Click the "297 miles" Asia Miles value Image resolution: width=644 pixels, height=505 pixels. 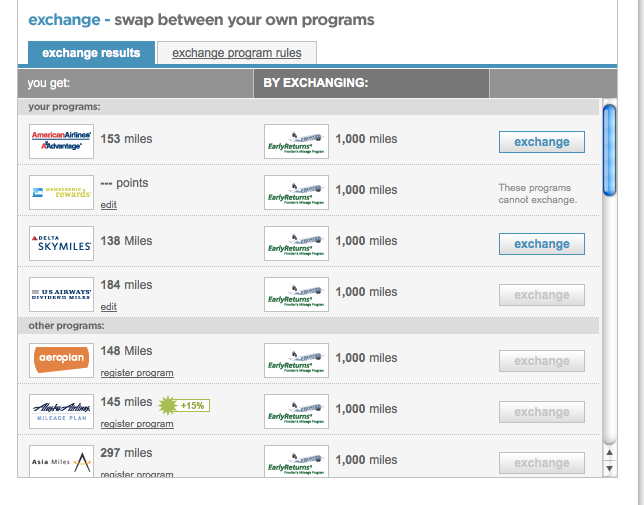(x=126, y=452)
